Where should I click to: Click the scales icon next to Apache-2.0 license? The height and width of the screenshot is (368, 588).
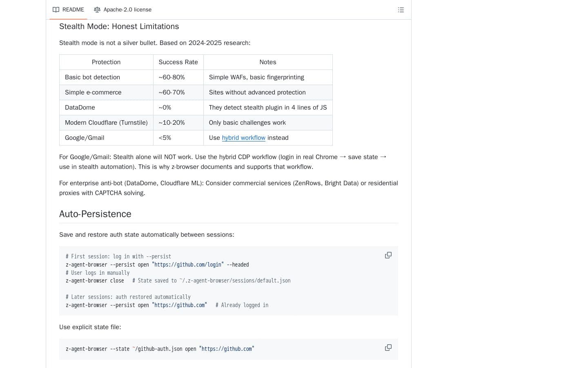point(97,9)
